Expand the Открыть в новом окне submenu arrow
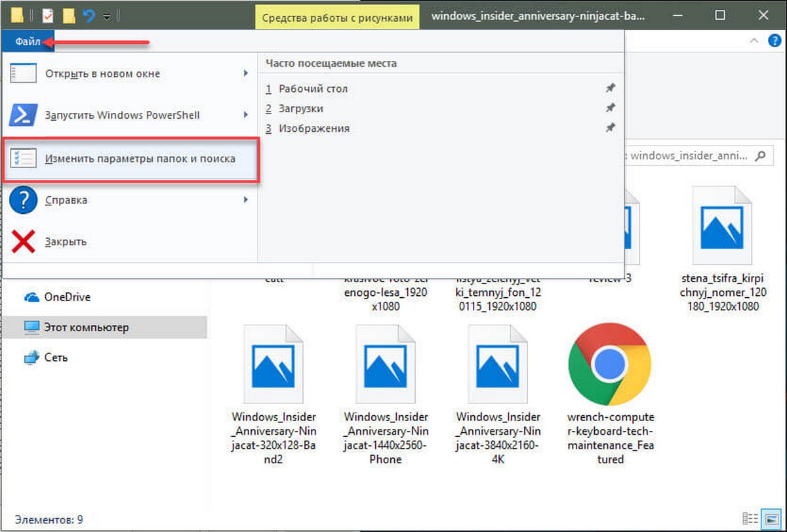Screen dimensions: 787x532 coord(246,73)
